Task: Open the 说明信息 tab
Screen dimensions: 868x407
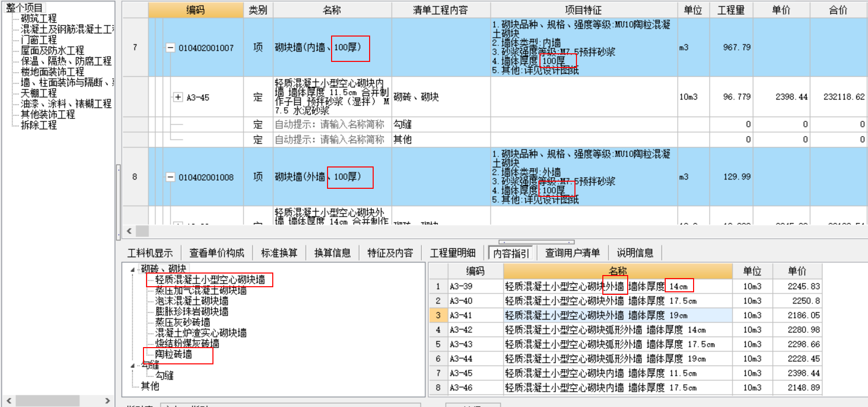Action: [x=635, y=253]
